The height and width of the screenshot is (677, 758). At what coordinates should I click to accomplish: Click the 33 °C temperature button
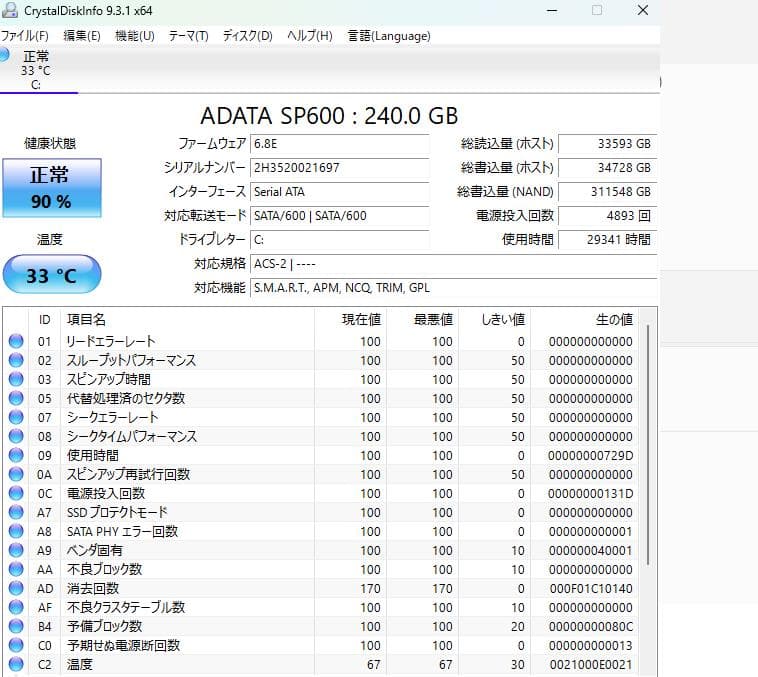point(52,274)
